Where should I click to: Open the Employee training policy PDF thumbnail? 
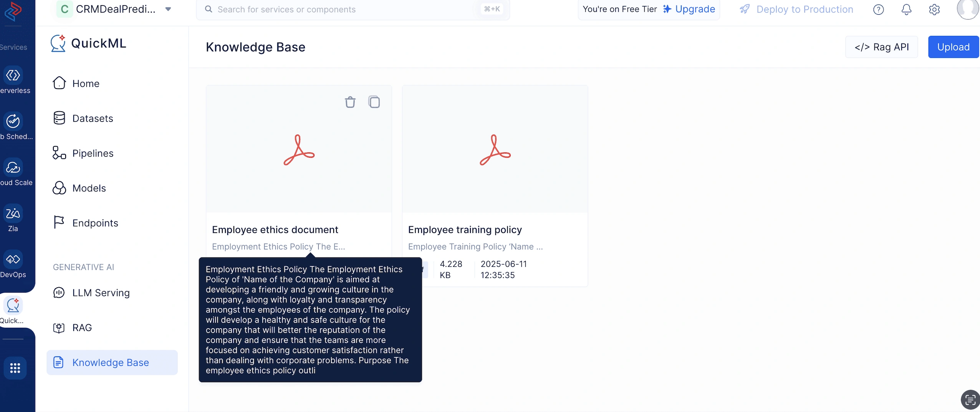[x=495, y=149]
